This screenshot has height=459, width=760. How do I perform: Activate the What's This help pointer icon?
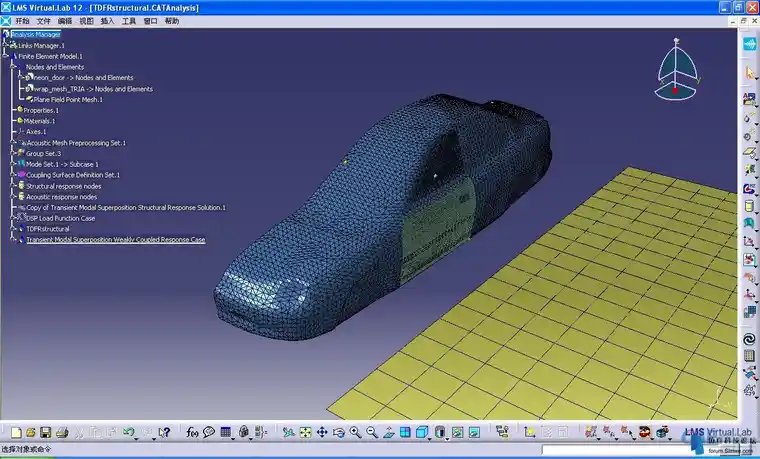click(165, 432)
